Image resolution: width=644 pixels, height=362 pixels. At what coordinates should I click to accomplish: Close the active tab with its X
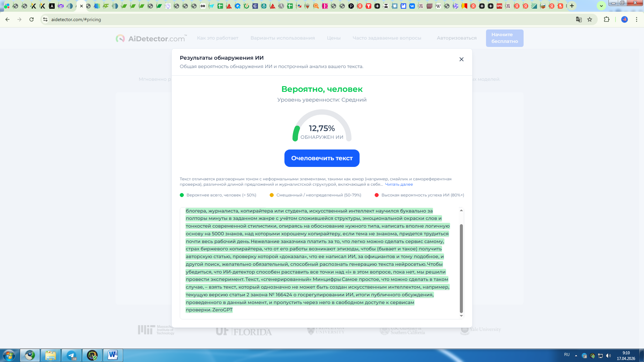tap(82, 6)
